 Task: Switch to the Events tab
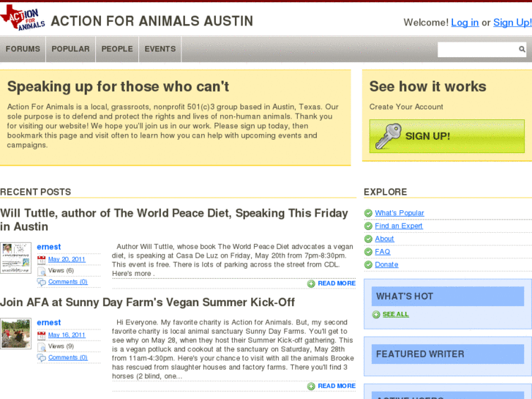tap(160, 49)
